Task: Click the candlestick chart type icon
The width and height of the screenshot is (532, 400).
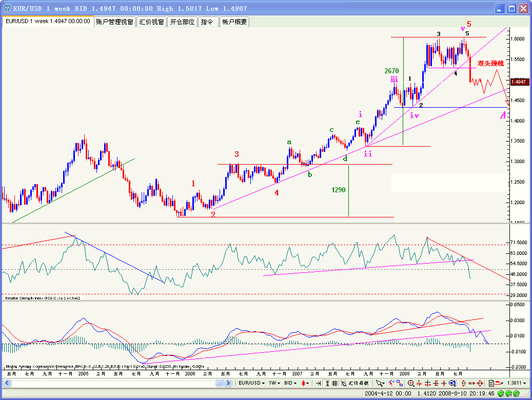Action: pyautogui.click(x=306, y=383)
